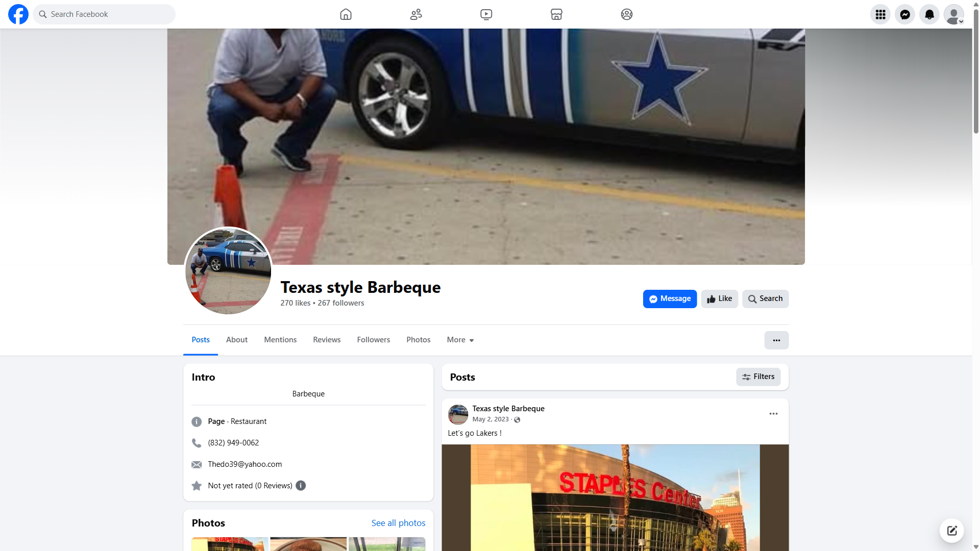This screenshot has height=551, width=980.
Task: Open the notifications bell icon
Action: [x=929, y=14]
